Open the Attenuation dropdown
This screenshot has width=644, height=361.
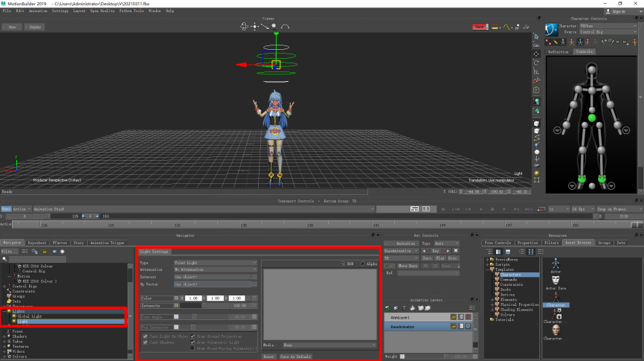tap(216, 269)
